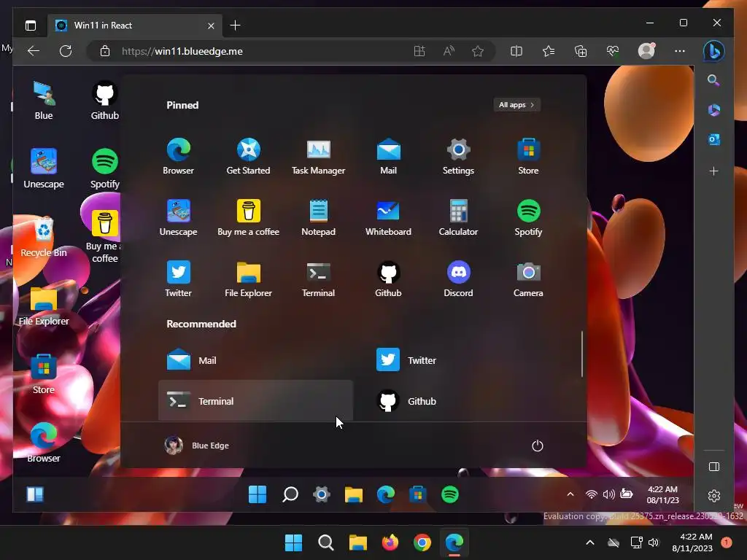The height and width of the screenshot is (560, 747).
Task: Open Edge from the inner taskbar
Action: pyautogui.click(x=385, y=494)
